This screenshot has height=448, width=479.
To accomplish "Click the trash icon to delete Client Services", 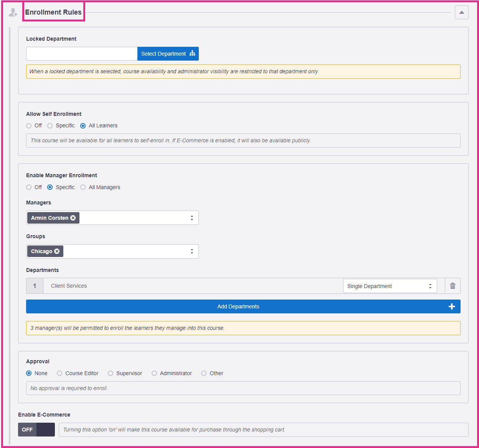I will [x=453, y=286].
